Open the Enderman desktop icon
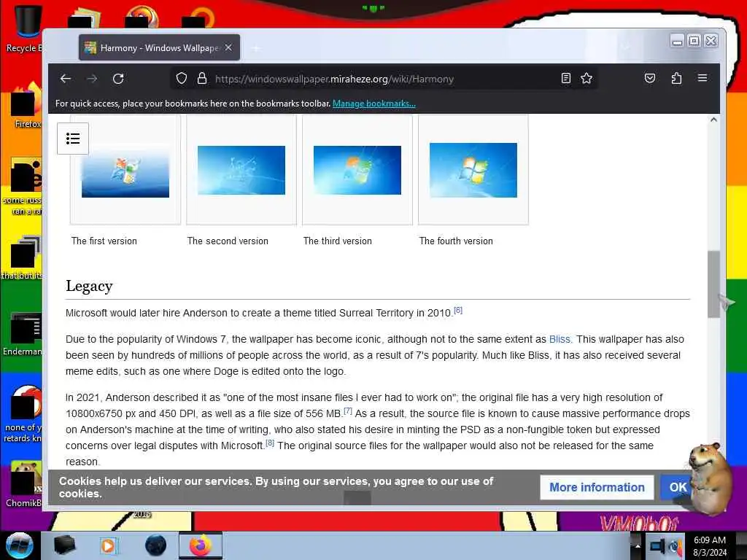The width and height of the screenshot is (747, 560). [23, 335]
